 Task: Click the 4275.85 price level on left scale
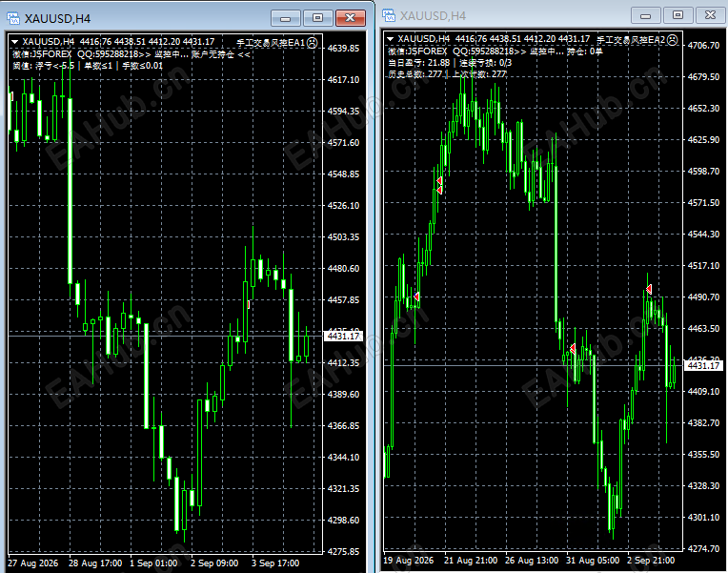tap(343, 552)
